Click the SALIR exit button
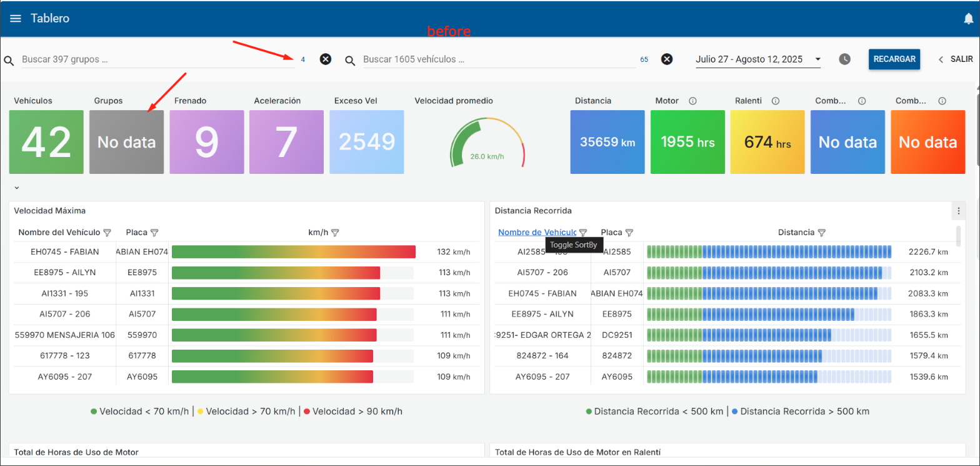Image resolution: width=980 pixels, height=466 pixels. pyautogui.click(x=956, y=59)
